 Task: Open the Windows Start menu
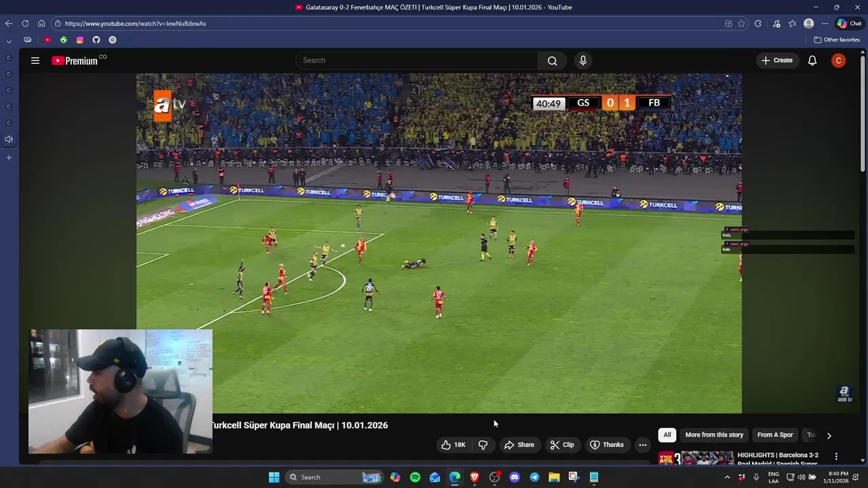(274, 477)
